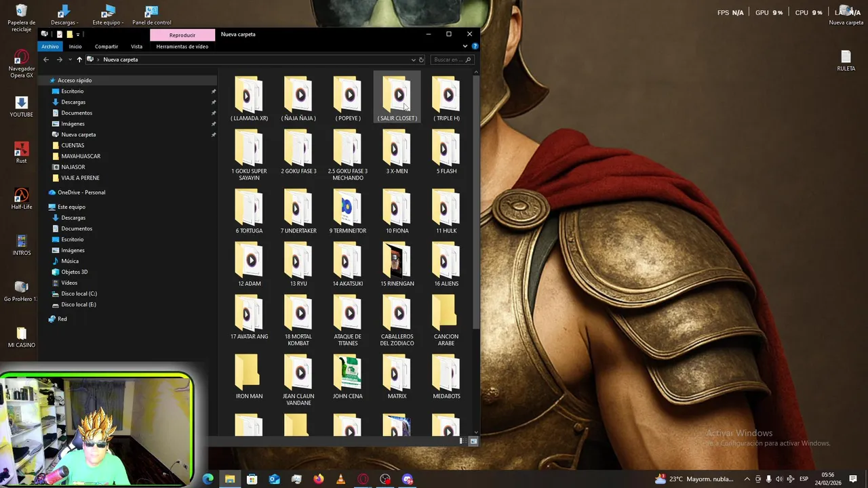The height and width of the screenshot is (488, 868).
Task: Switch to details list view
Action: (x=462, y=441)
